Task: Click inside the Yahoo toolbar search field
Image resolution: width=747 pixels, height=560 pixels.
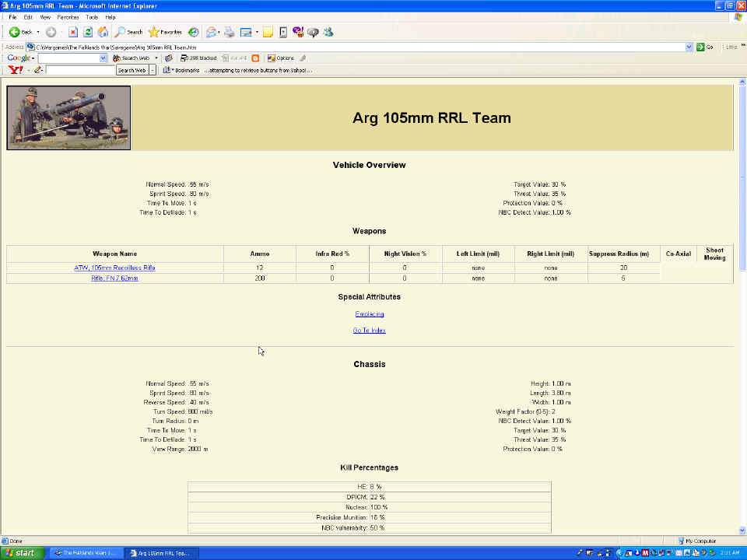Action: click(x=80, y=70)
